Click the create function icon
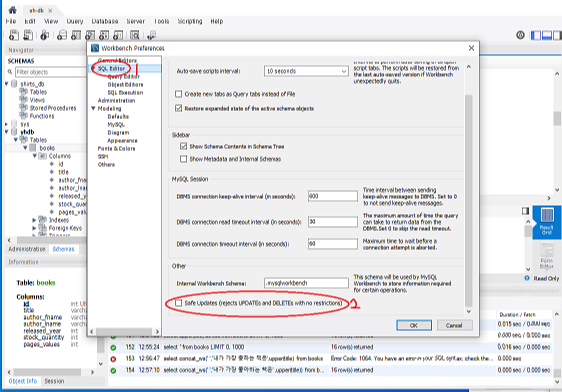 click(x=118, y=35)
